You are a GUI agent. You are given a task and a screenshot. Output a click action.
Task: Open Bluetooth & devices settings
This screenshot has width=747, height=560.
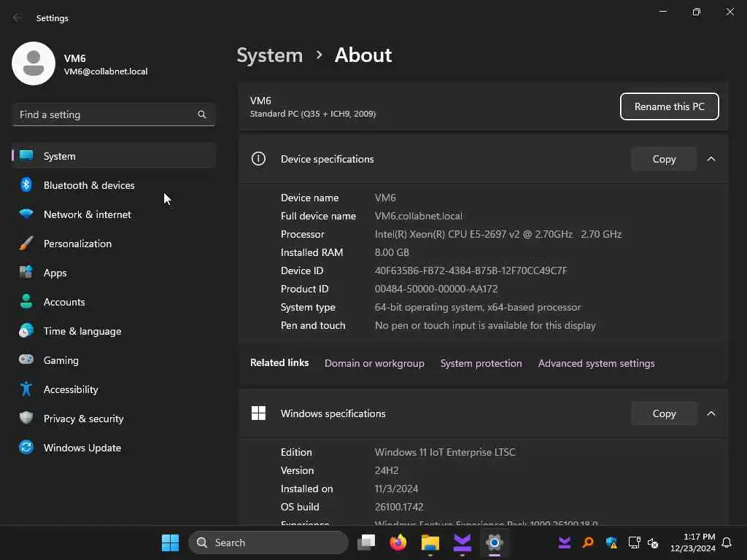[114, 184]
